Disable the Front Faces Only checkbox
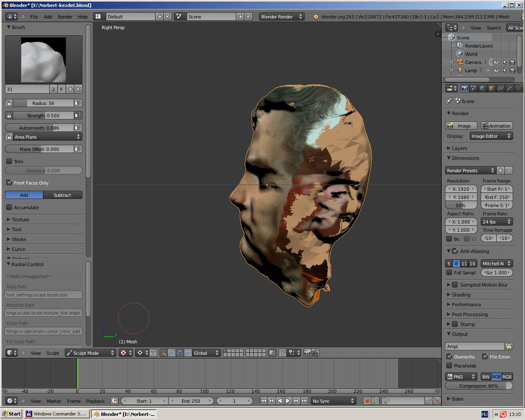 coord(9,183)
